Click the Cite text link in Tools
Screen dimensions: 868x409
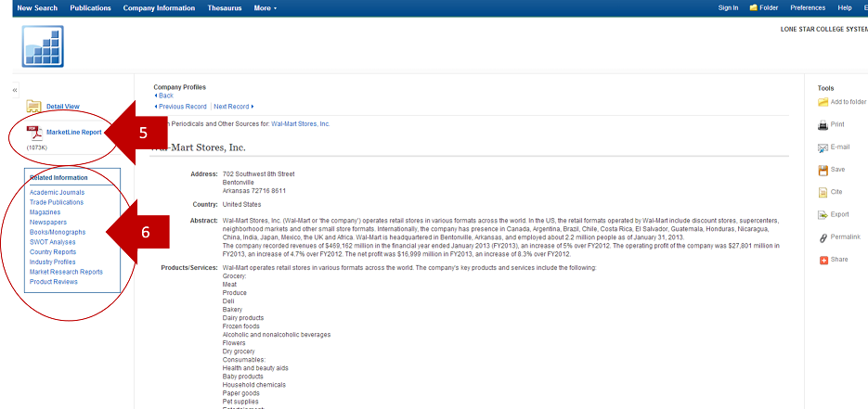(x=836, y=192)
